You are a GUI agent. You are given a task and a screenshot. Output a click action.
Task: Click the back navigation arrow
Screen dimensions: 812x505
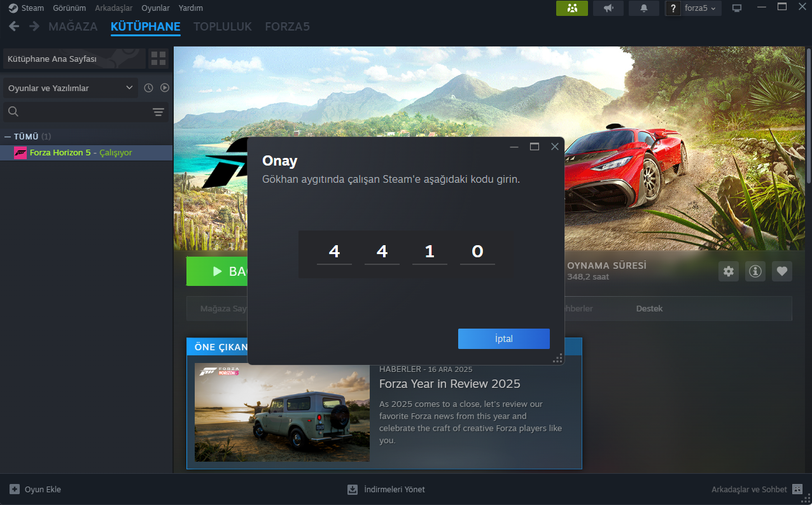click(14, 26)
